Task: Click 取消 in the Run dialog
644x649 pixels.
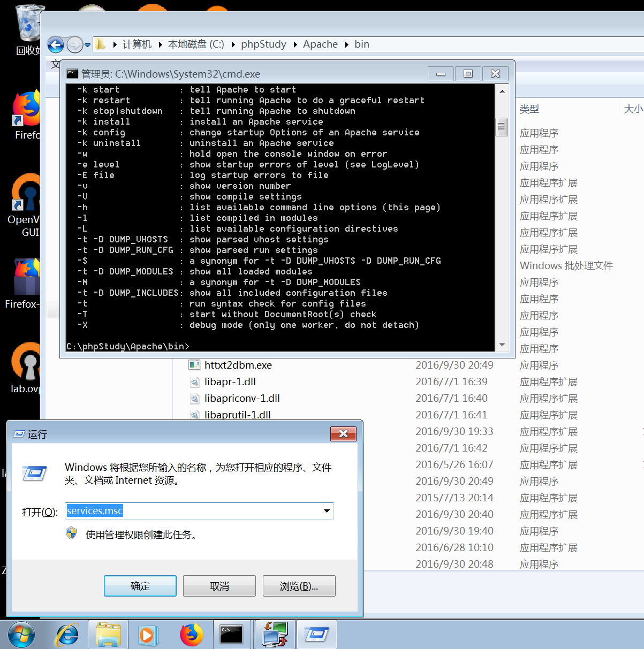Action: tap(219, 586)
